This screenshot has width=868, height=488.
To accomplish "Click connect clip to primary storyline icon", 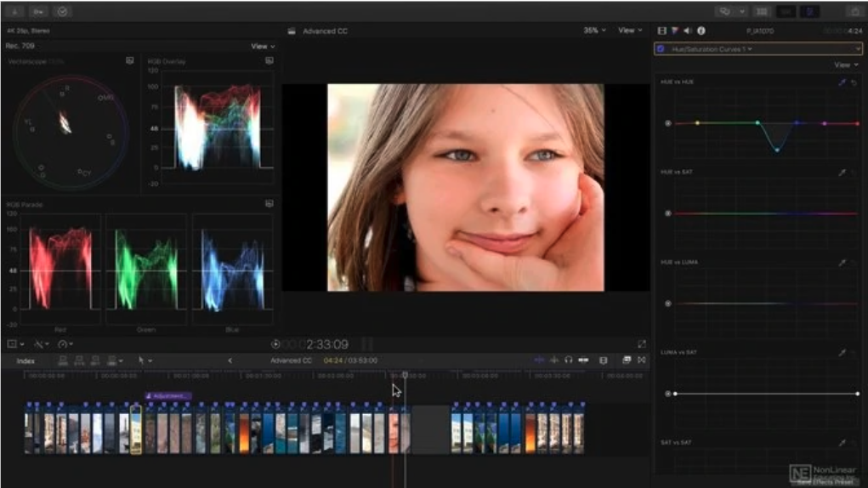I will (x=63, y=360).
